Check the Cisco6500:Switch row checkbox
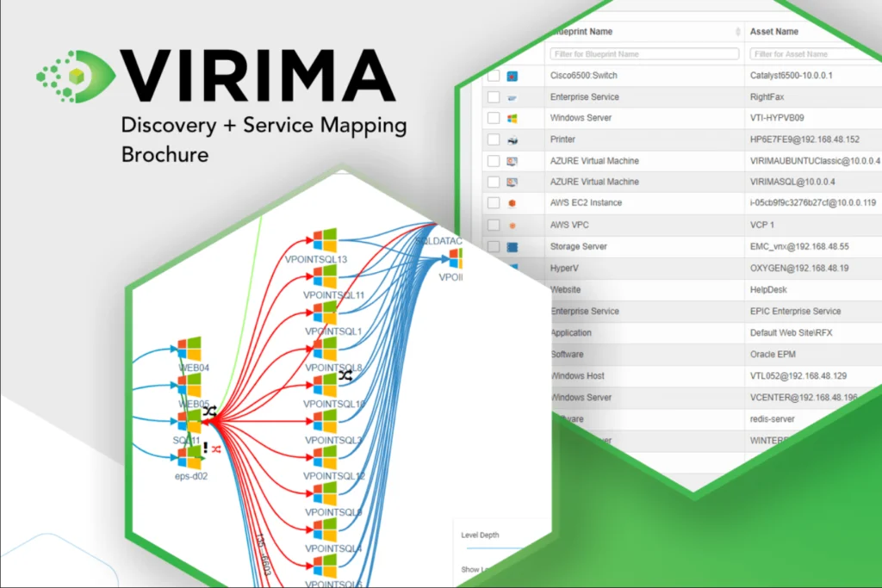The width and height of the screenshot is (882, 588). [493, 76]
